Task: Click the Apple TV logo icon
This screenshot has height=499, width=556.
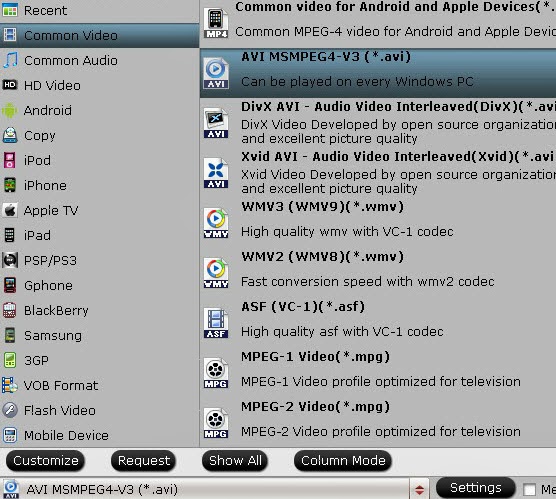Action: click(x=10, y=210)
